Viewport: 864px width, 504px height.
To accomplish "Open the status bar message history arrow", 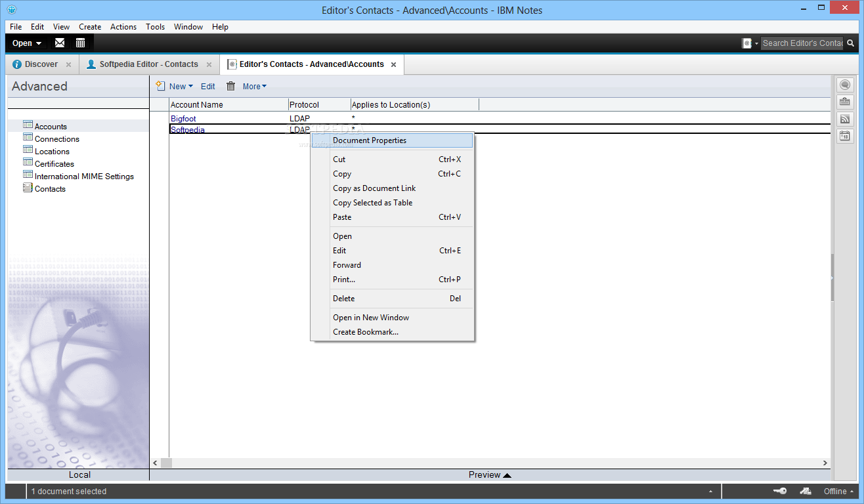I will click(x=711, y=491).
